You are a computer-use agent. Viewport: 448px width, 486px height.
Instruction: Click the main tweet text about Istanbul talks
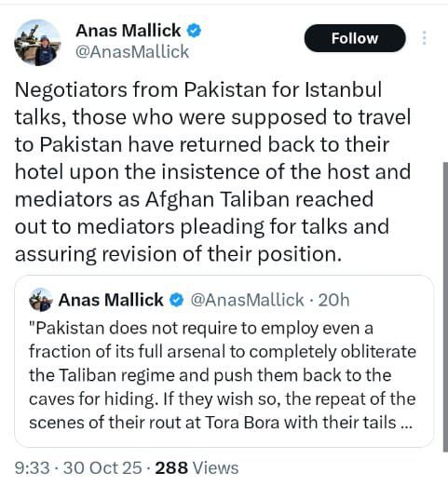pyautogui.click(x=213, y=172)
